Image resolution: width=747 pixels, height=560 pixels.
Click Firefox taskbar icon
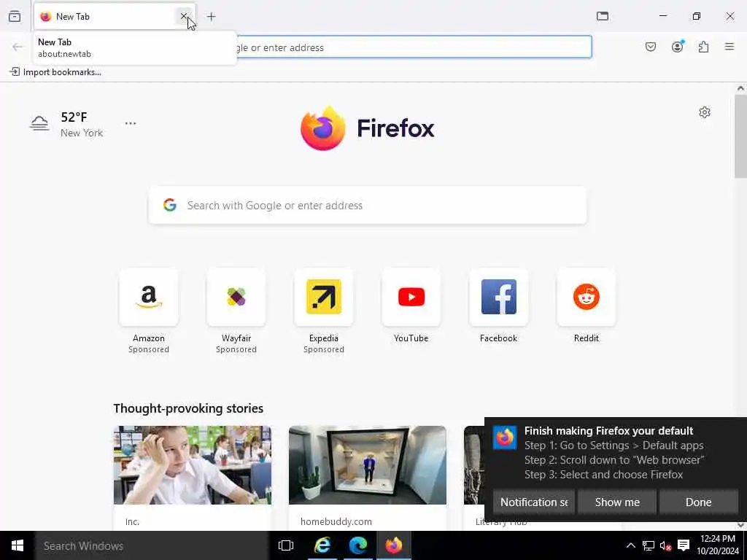click(x=393, y=545)
